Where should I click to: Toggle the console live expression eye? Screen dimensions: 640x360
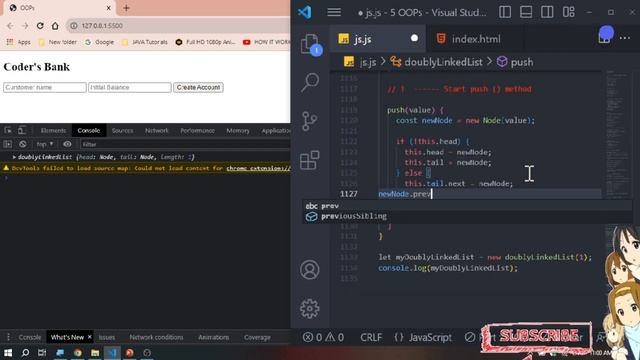[67, 144]
